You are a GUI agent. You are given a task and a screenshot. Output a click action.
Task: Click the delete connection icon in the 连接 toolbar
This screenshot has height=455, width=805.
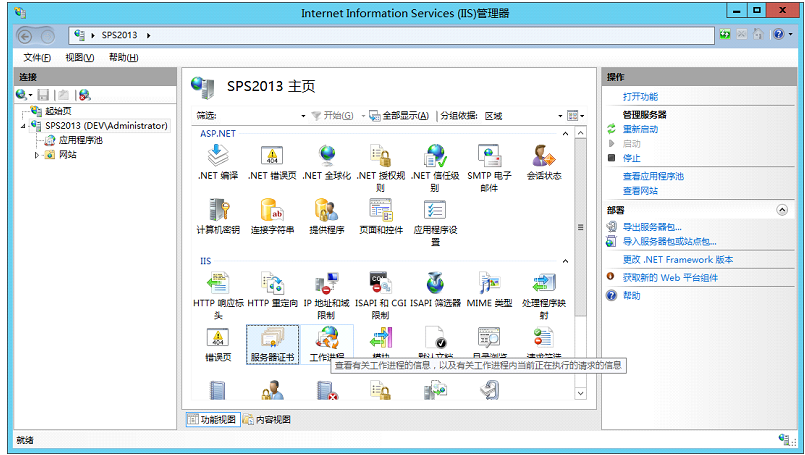coord(85,94)
